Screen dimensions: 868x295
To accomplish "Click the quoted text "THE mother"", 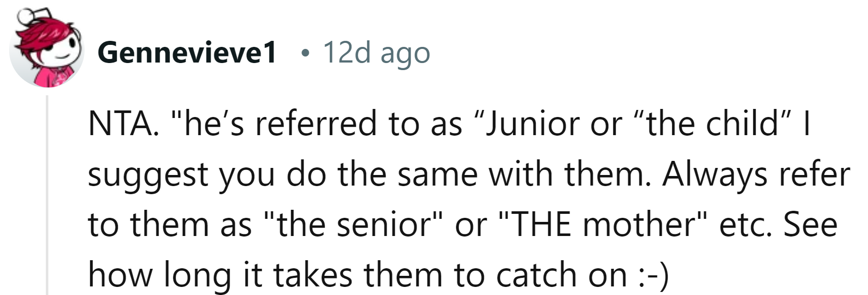I will (x=602, y=224).
